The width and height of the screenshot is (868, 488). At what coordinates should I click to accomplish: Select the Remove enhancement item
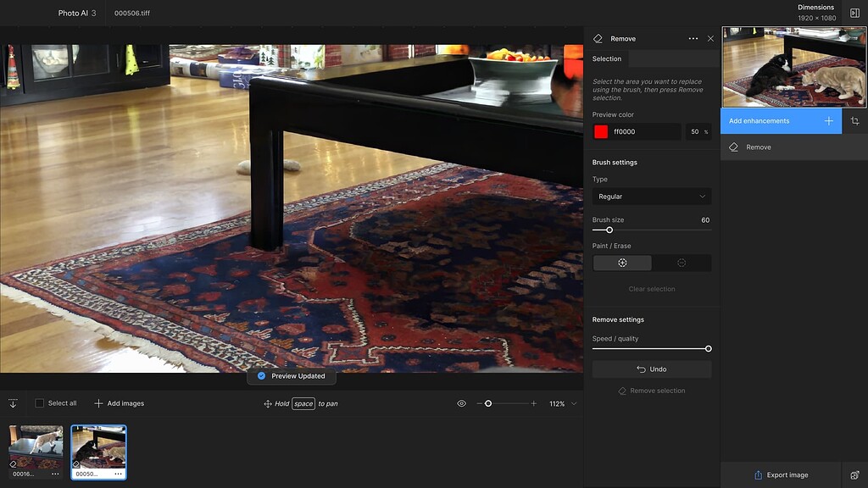click(793, 147)
